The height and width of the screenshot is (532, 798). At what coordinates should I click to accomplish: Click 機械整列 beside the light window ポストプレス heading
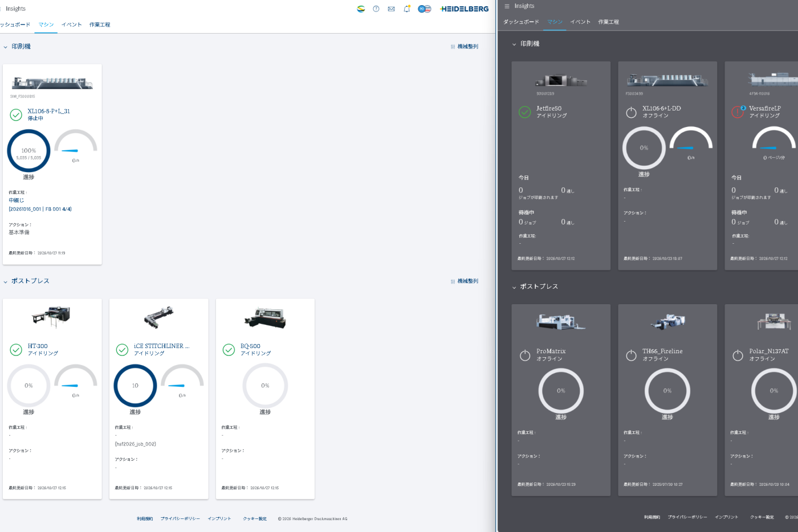(465, 281)
